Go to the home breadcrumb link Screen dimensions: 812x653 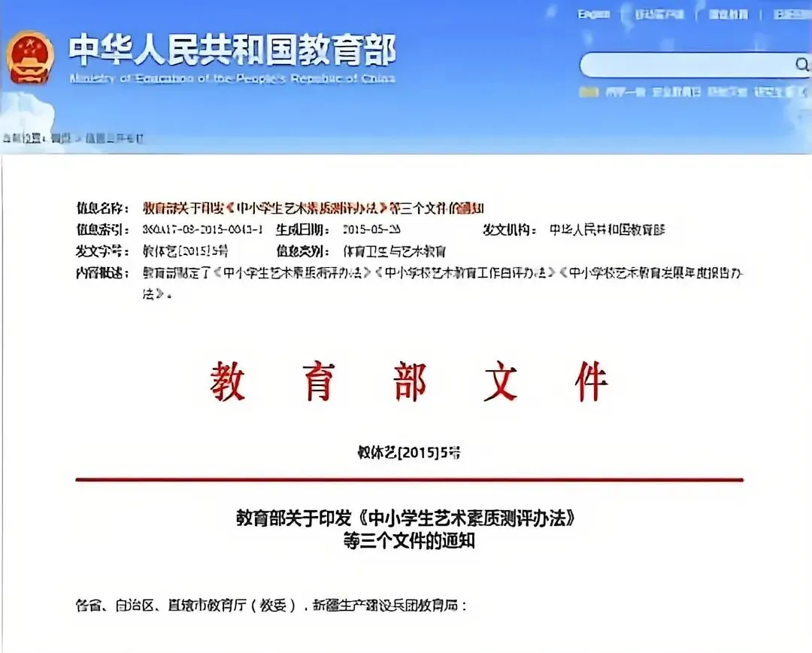[x=61, y=138]
